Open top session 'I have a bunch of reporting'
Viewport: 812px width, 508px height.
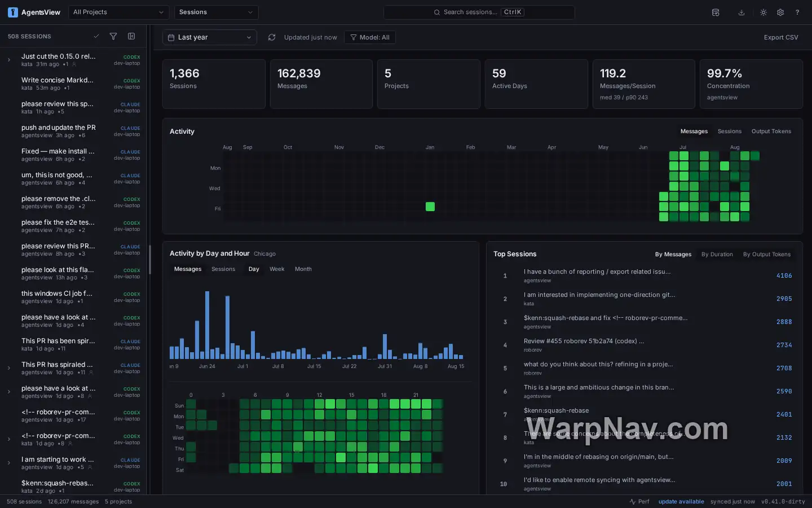[x=645, y=275]
